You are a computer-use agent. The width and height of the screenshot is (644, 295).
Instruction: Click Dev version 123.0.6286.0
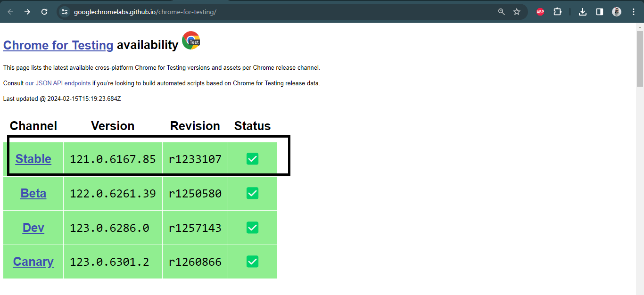109,228
